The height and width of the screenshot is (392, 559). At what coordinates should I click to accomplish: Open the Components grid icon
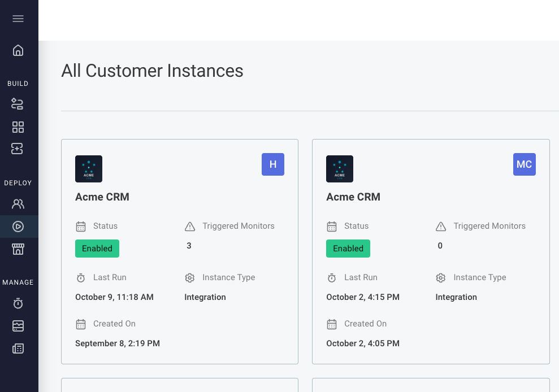point(18,127)
